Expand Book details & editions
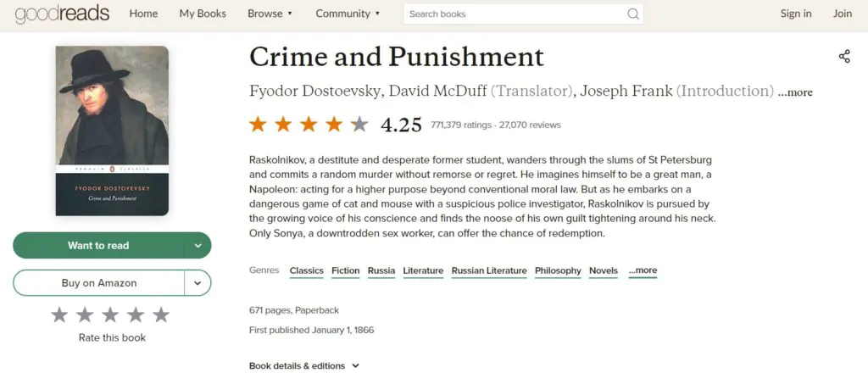This screenshot has width=868, height=384. (x=303, y=366)
